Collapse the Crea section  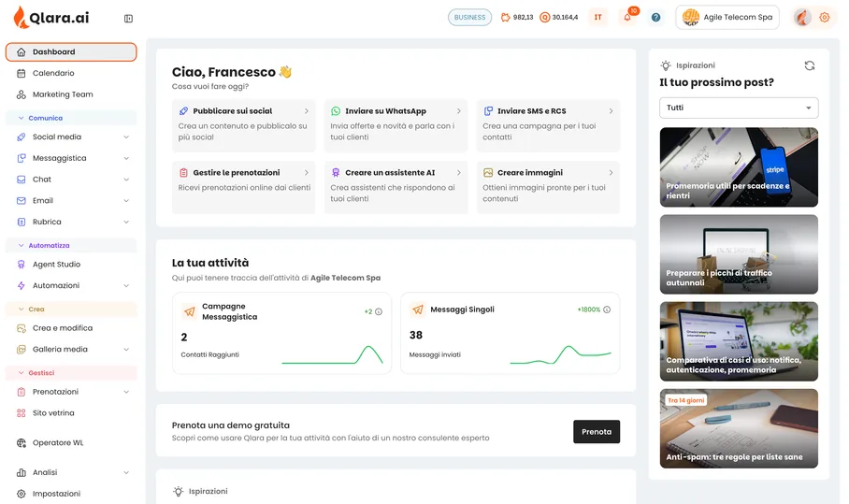coord(71,310)
